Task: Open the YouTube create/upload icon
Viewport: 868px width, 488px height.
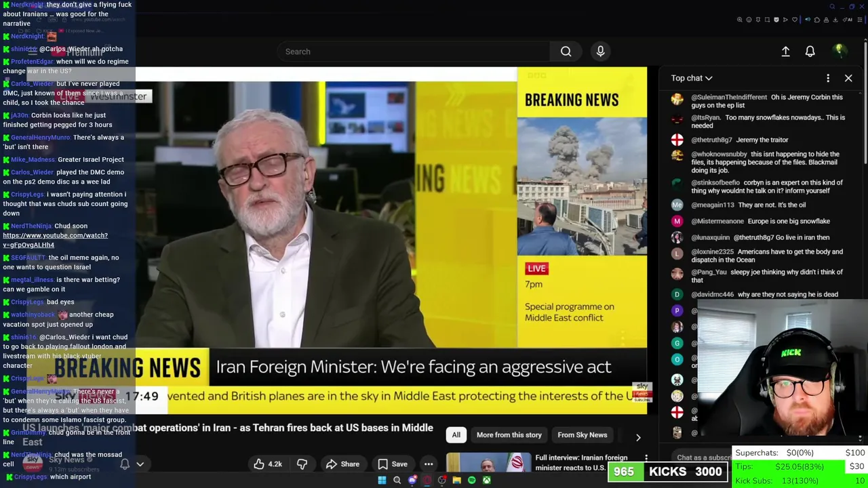Action: click(785, 52)
